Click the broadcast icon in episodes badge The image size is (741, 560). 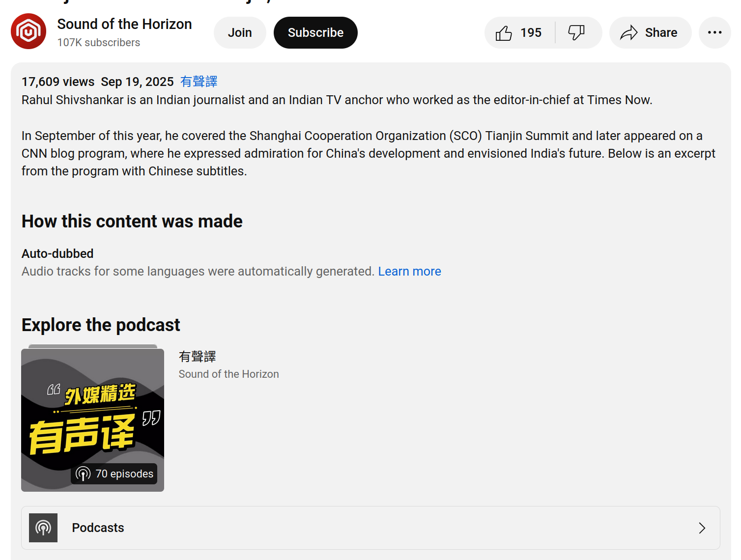coord(83,474)
